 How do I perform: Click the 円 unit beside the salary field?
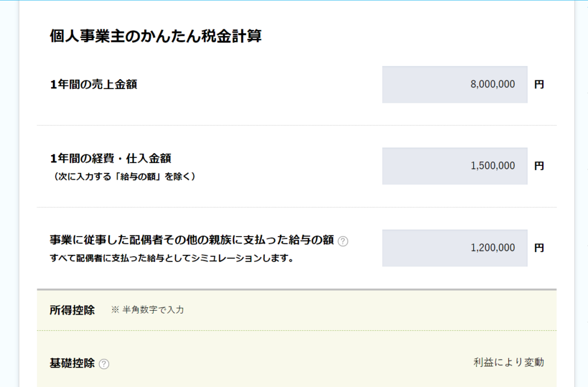point(539,248)
